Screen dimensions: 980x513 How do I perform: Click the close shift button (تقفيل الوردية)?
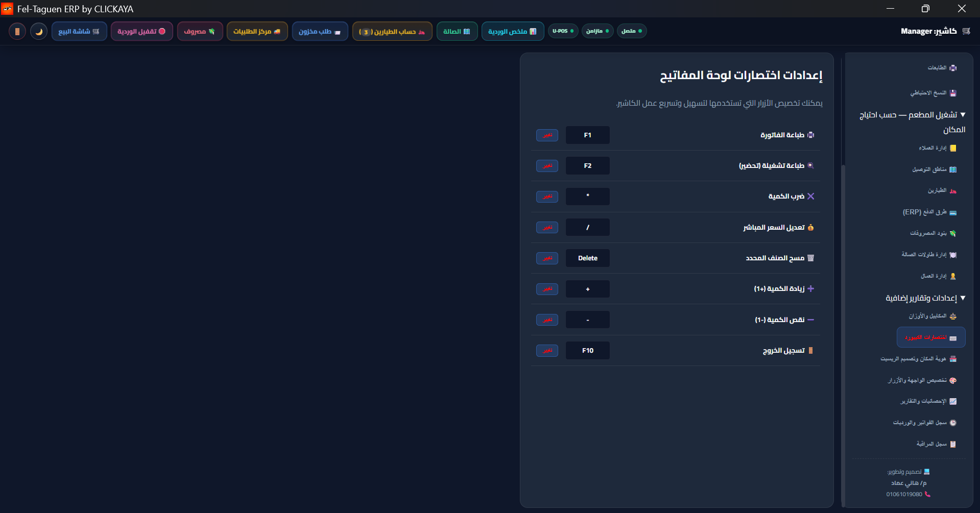tap(142, 31)
